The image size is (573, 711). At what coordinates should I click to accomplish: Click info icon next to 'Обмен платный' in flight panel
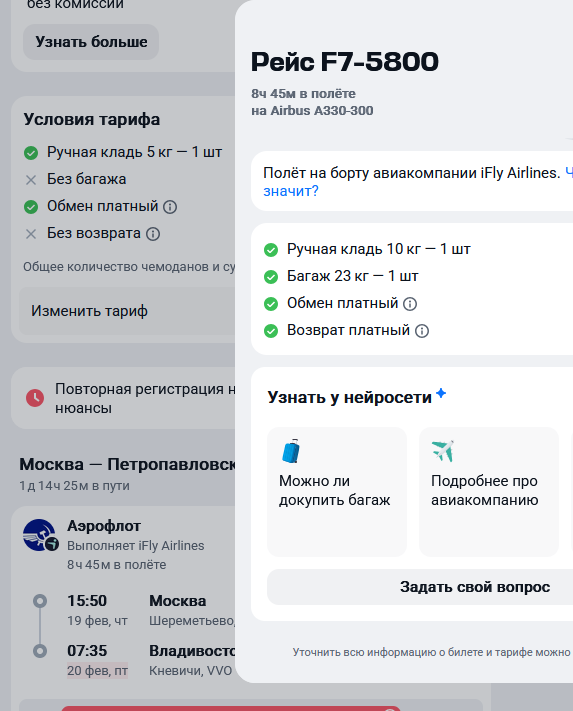410,304
